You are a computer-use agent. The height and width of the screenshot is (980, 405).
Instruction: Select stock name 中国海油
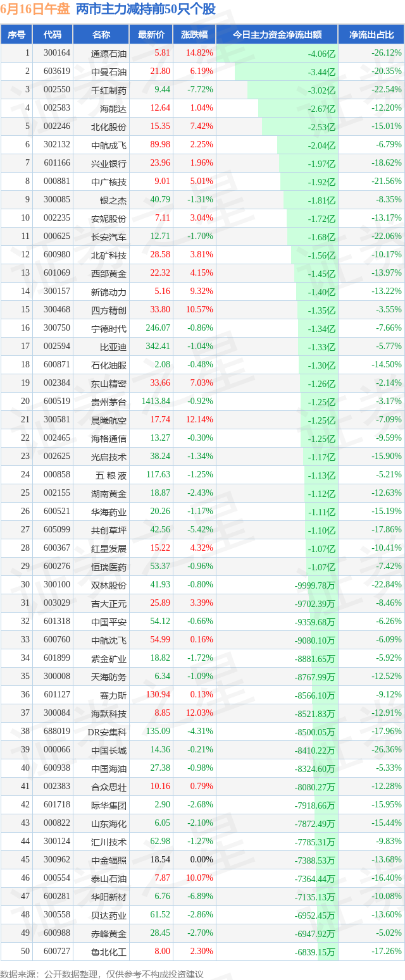(109, 769)
